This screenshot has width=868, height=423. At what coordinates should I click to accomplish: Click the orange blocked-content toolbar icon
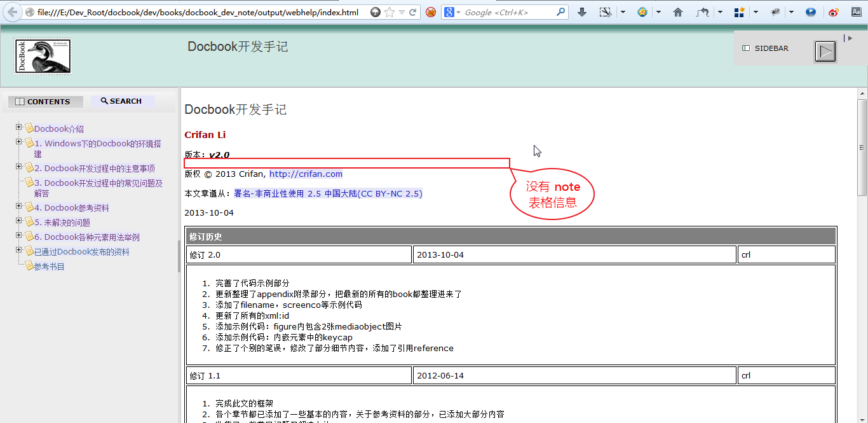point(431,12)
